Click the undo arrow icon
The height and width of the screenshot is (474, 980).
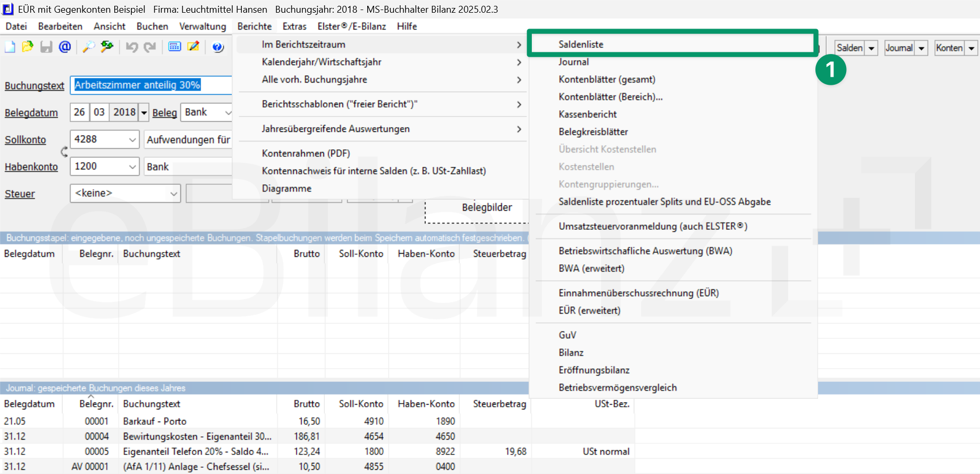132,47
